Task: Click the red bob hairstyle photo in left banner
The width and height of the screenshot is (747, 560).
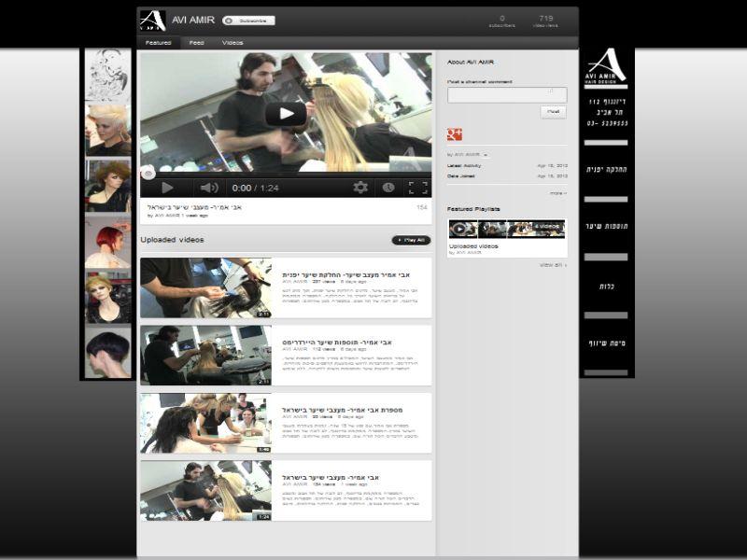Action: 107,242
